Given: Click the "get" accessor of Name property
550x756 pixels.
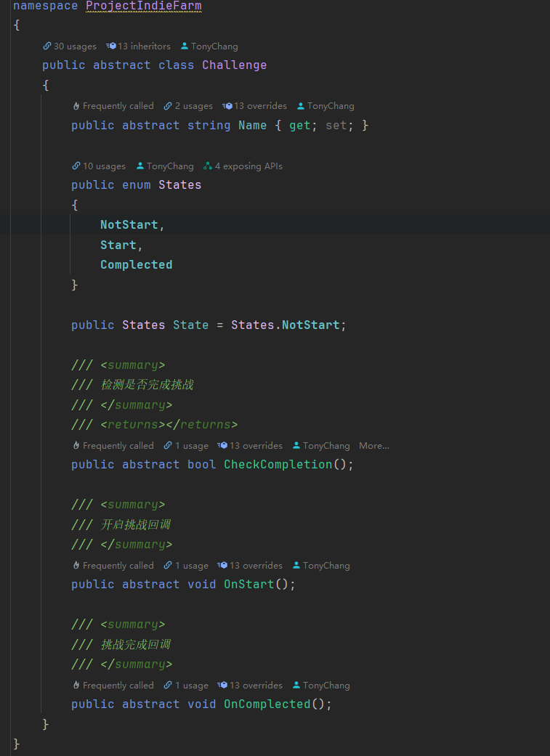Looking at the screenshot, I should (300, 126).
